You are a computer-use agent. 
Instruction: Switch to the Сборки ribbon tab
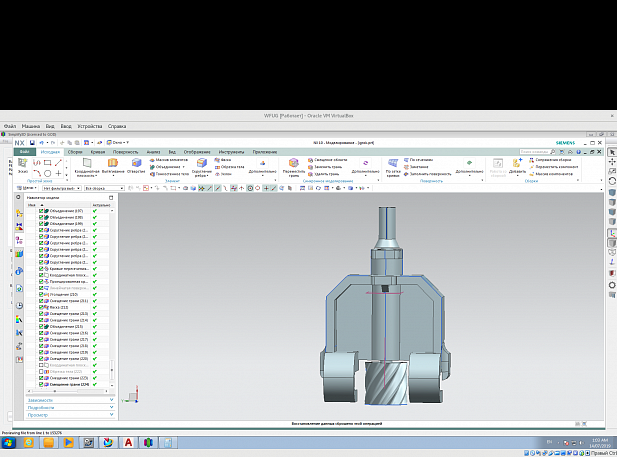(75, 152)
